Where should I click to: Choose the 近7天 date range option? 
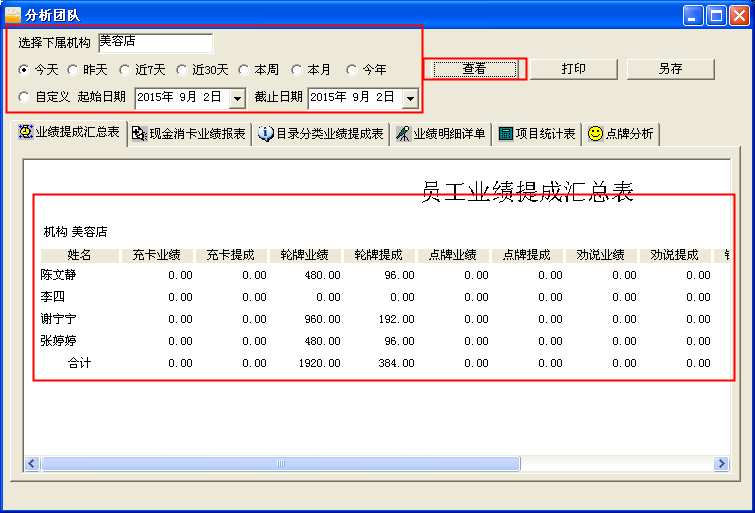pos(125,70)
